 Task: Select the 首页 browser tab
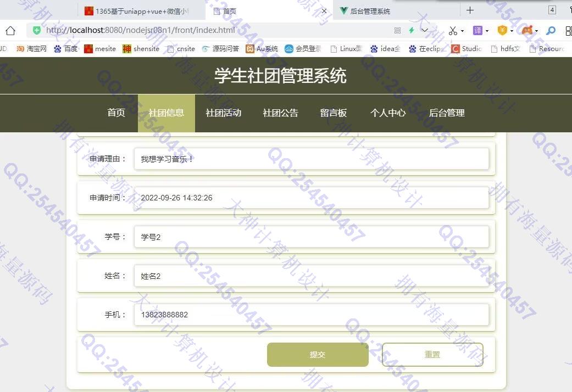point(269,12)
